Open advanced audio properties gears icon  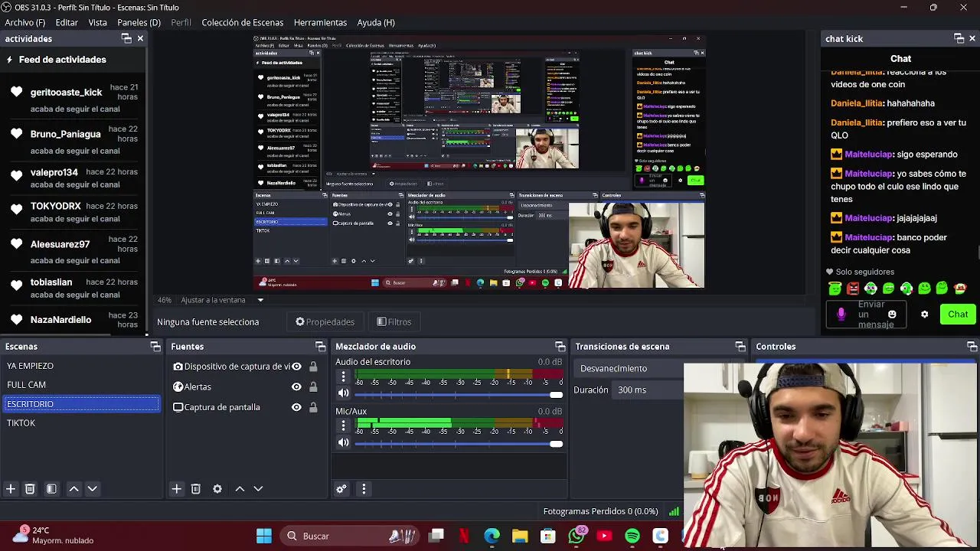pyautogui.click(x=341, y=488)
